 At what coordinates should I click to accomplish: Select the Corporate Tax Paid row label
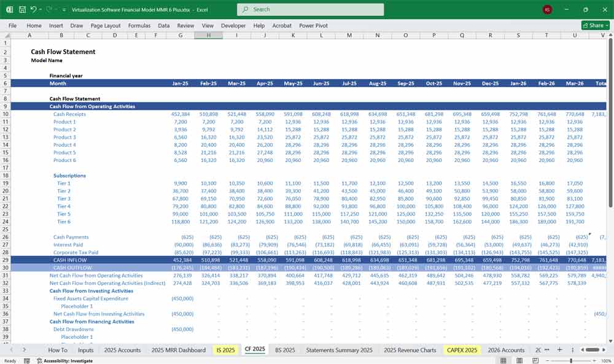[x=76, y=252]
